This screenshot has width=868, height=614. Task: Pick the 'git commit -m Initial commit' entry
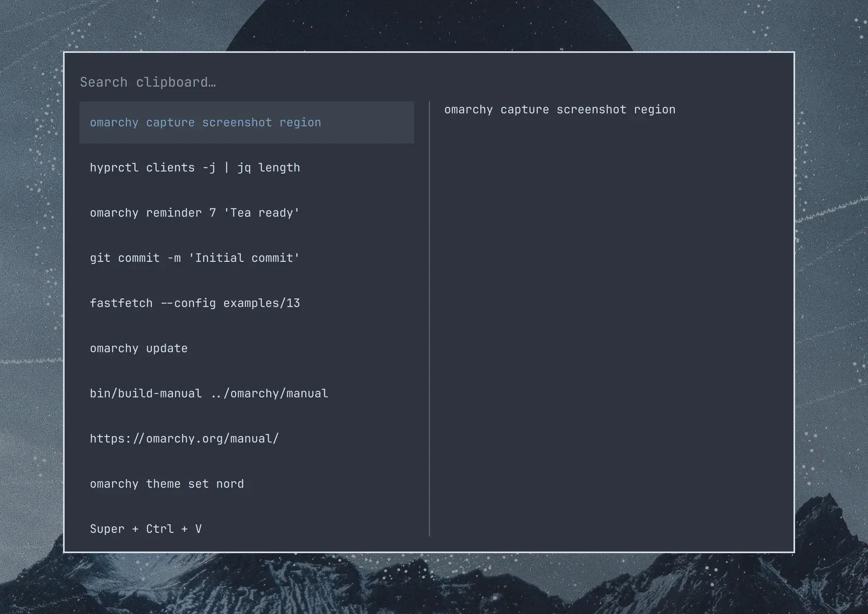click(247, 258)
